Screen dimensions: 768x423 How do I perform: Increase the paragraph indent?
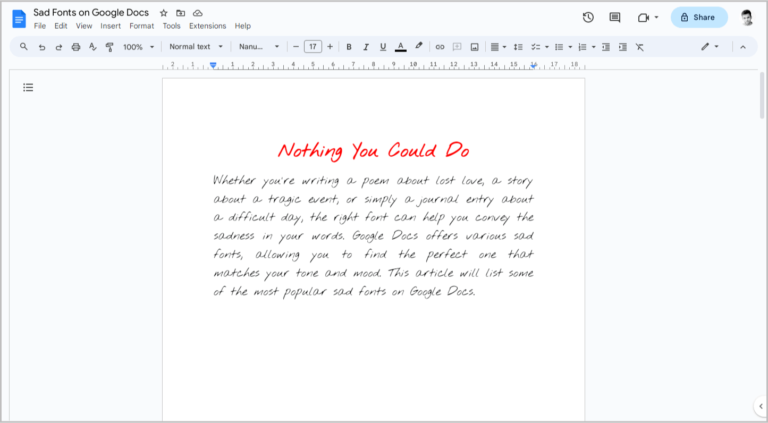(x=623, y=47)
